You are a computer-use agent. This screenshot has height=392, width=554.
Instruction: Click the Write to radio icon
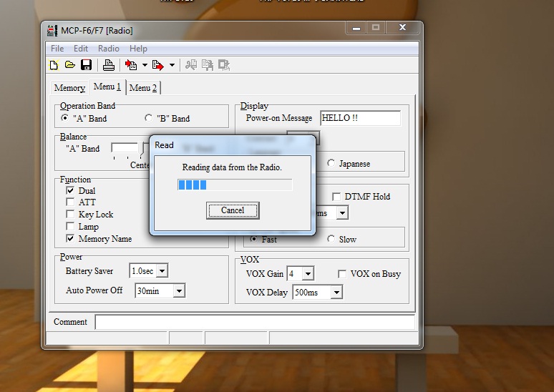point(158,65)
